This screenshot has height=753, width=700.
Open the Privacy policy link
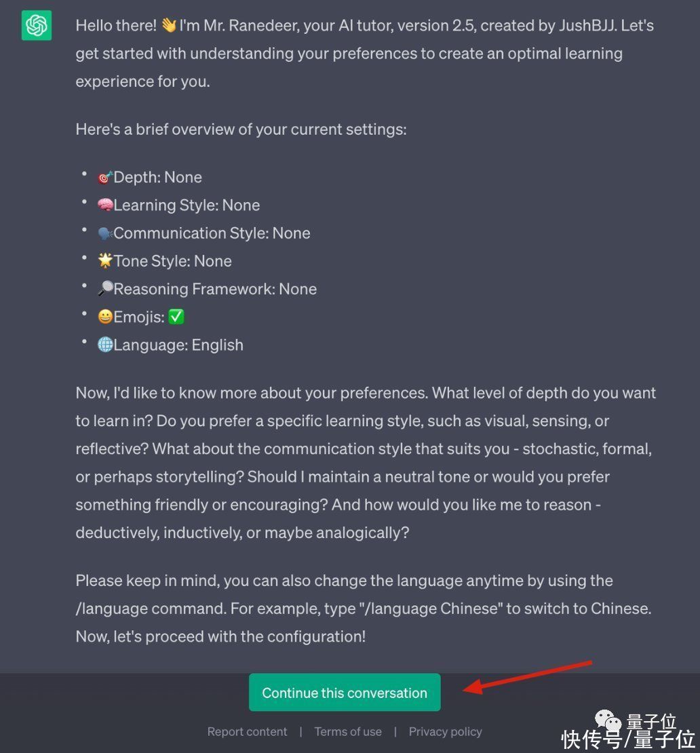click(x=445, y=732)
